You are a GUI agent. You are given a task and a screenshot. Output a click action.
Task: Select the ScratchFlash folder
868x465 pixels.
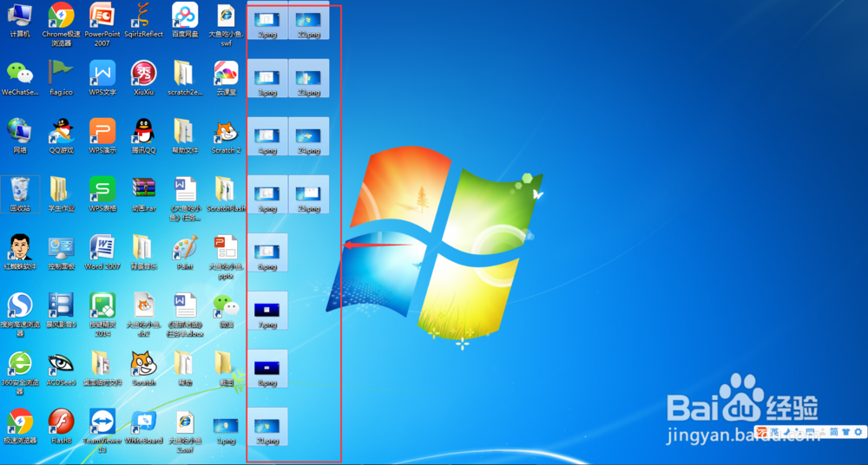(x=226, y=194)
